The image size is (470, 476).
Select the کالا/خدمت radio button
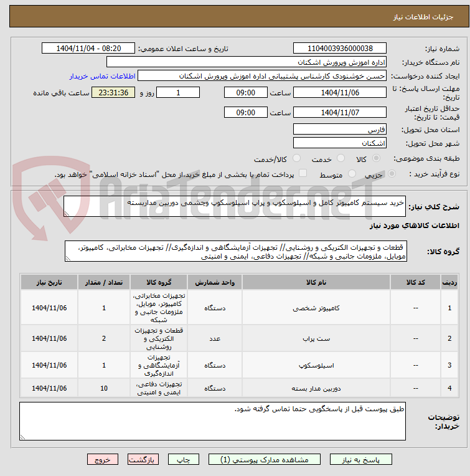pyautogui.click(x=296, y=158)
